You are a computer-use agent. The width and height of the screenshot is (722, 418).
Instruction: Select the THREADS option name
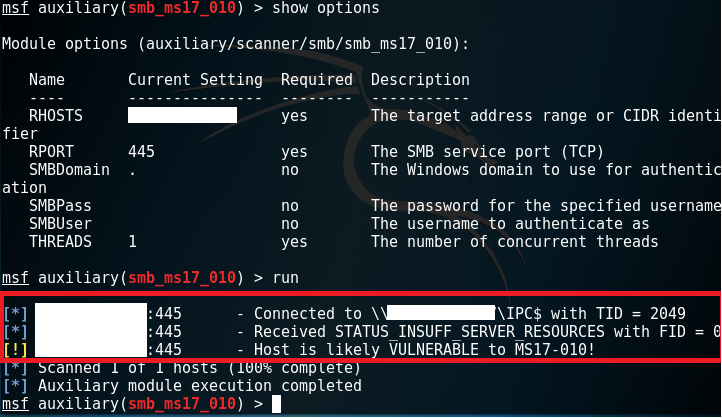click(60, 242)
